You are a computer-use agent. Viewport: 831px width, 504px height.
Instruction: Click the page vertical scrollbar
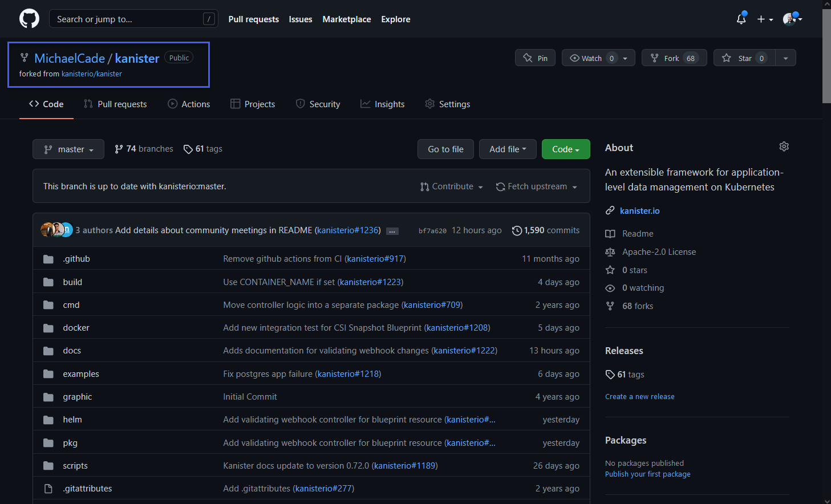click(826, 57)
